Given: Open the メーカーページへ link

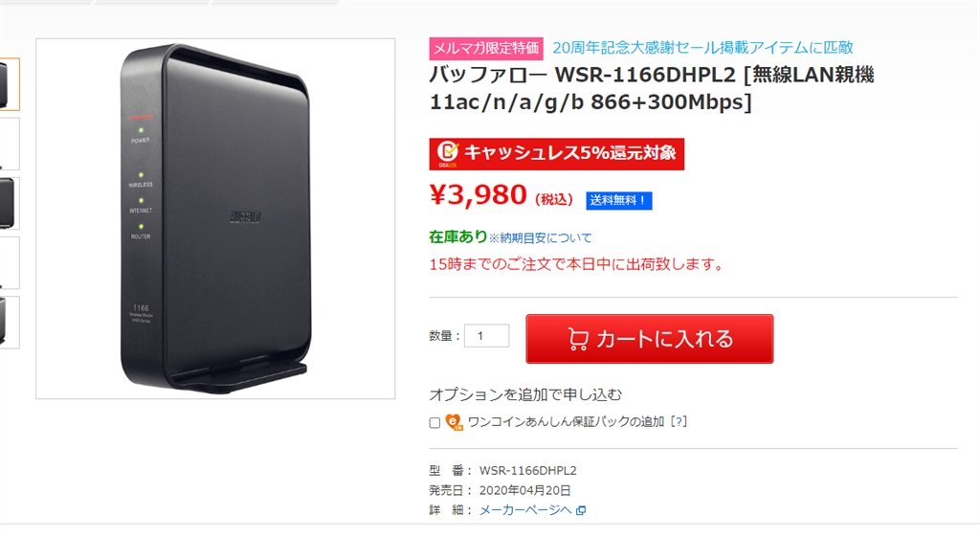Looking at the screenshot, I should tap(525, 510).
